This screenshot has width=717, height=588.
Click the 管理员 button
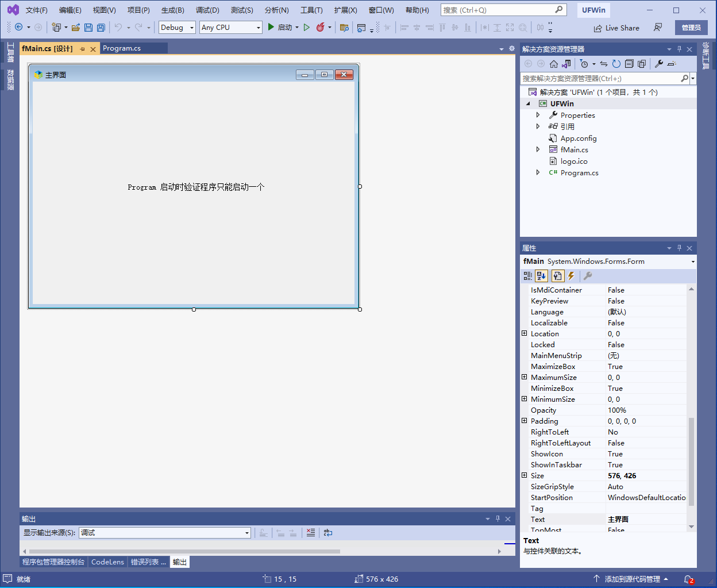(x=691, y=28)
